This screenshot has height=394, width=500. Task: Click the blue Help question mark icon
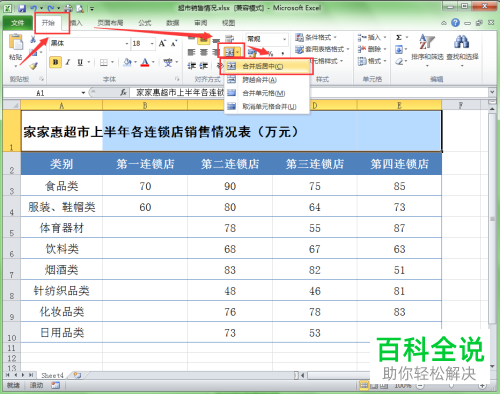tap(455, 23)
